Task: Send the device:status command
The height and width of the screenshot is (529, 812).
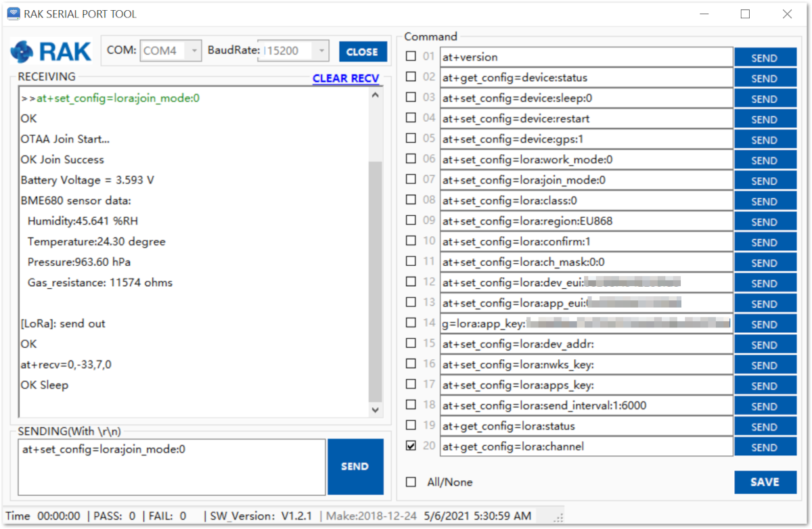Action: point(765,78)
